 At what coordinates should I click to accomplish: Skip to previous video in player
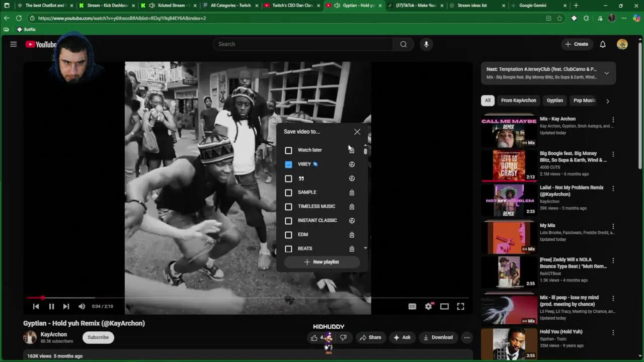[36, 306]
